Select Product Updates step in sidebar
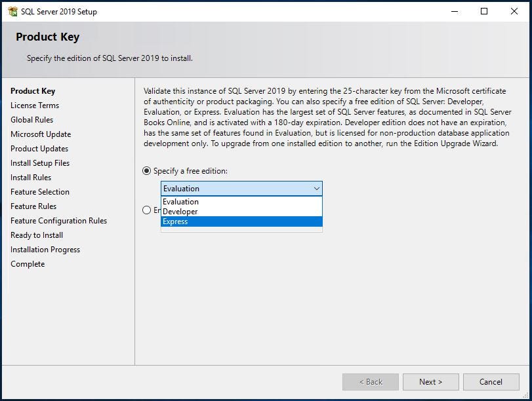The image size is (532, 401). 39,149
